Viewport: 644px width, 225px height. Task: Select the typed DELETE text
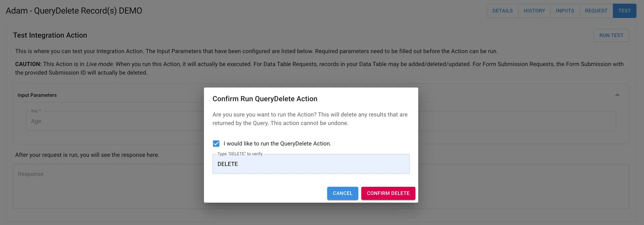click(x=228, y=164)
